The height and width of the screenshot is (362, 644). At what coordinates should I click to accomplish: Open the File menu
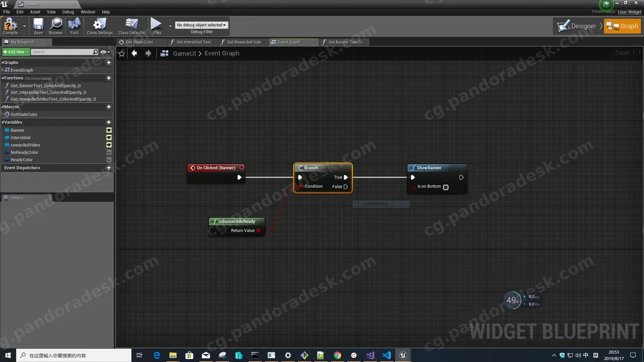pyautogui.click(x=7, y=12)
